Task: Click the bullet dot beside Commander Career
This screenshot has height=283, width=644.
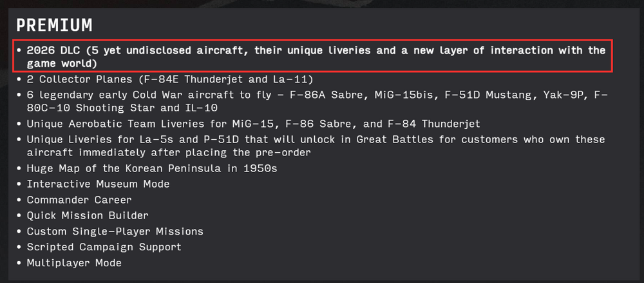Action: coord(20,200)
